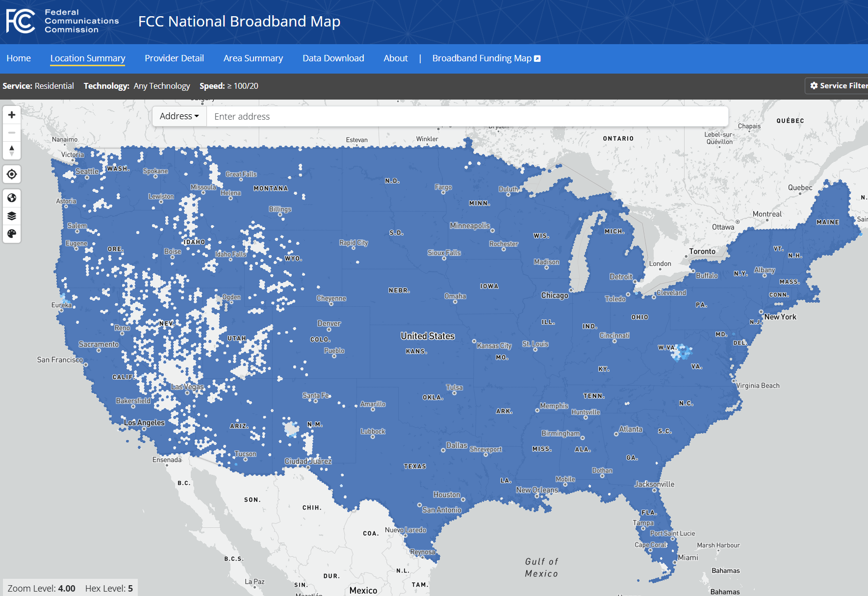Click the 'Zoom Level: 4.00' readout

click(x=42, y=588)
